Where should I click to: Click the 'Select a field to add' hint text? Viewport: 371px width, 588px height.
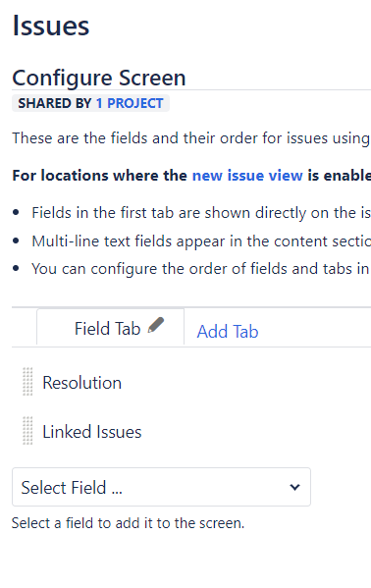128,523
